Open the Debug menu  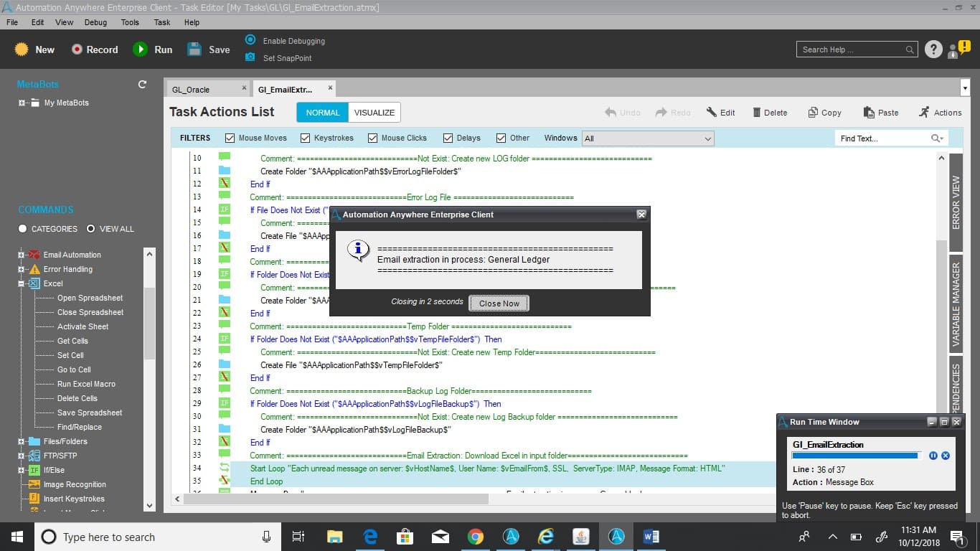tap(95, 22)
